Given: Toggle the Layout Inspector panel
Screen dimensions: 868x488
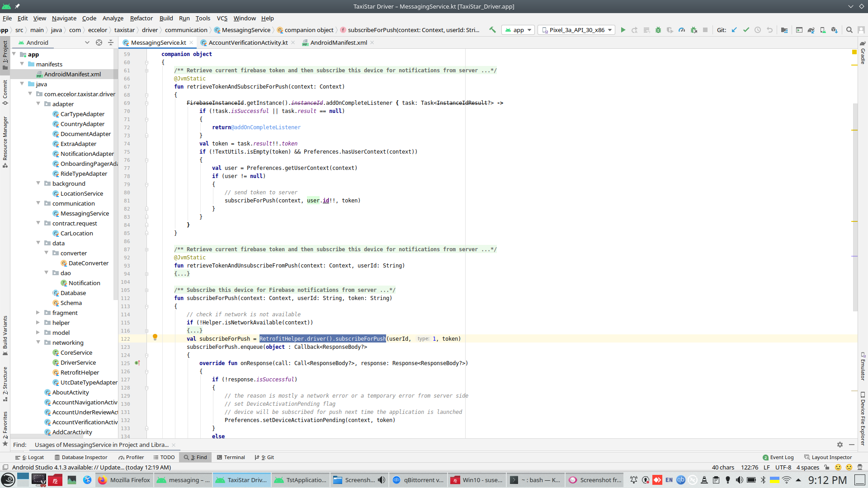Looking at the screenshot, I should tap(827, 457).
